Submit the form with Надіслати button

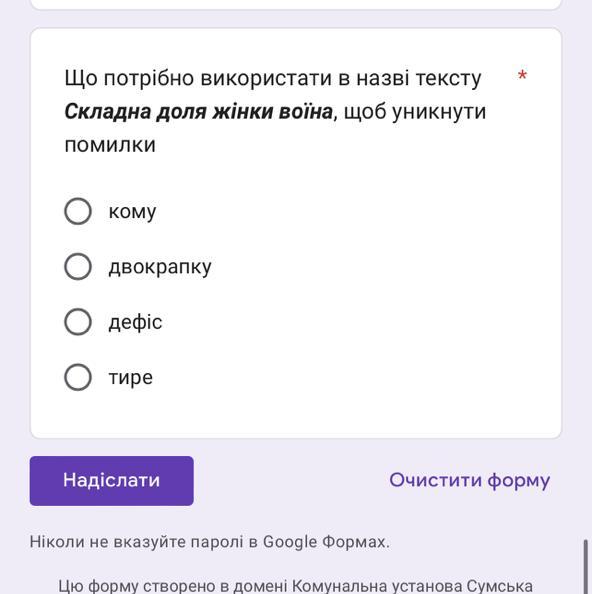click(112, 481)
